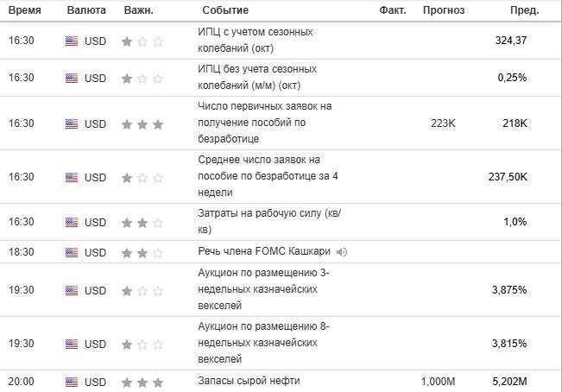Click the US flag in the initial jobless claims row
The width and height of the screenshot is (562, 392).
pos(72,123)
